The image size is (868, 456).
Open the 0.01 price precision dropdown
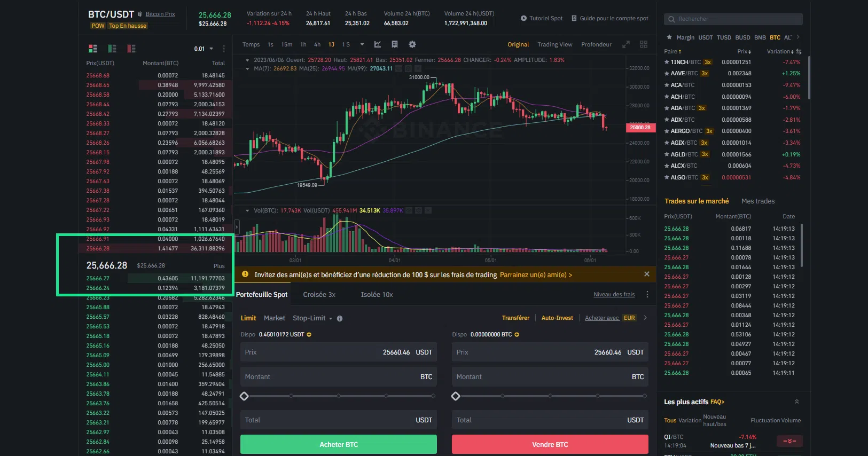click(204, 49)
